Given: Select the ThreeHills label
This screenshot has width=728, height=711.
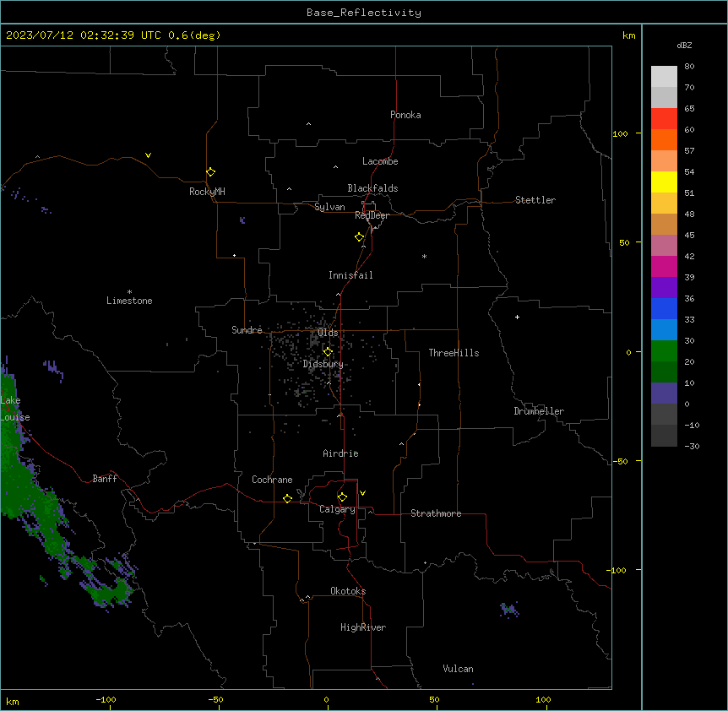Looking at the screenshot, I should (454, 353).
